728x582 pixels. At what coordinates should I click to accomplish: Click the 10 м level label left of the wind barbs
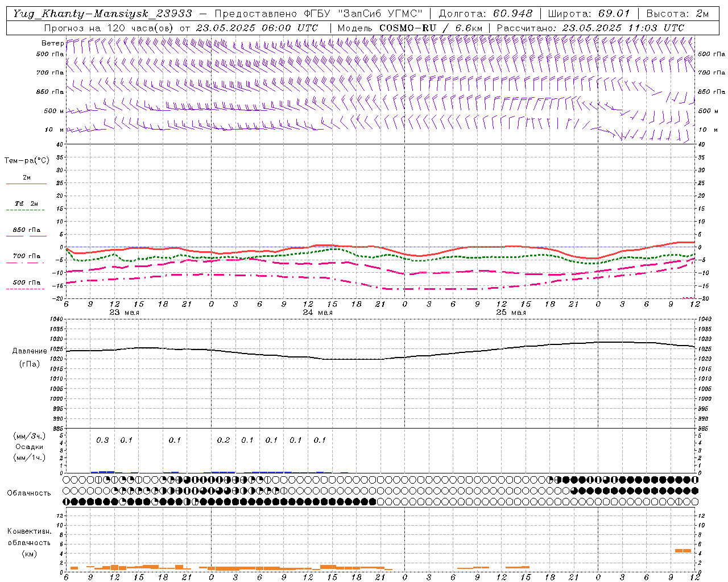click(55, 130)
